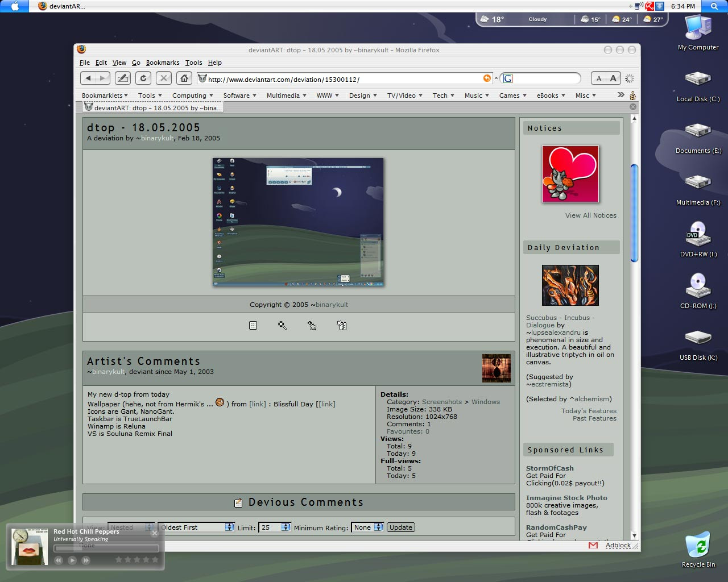Open the comment Limit 25 dropdown
This screenshot has width=728, height=582.
pyautogui.click(x=275, y=527)
